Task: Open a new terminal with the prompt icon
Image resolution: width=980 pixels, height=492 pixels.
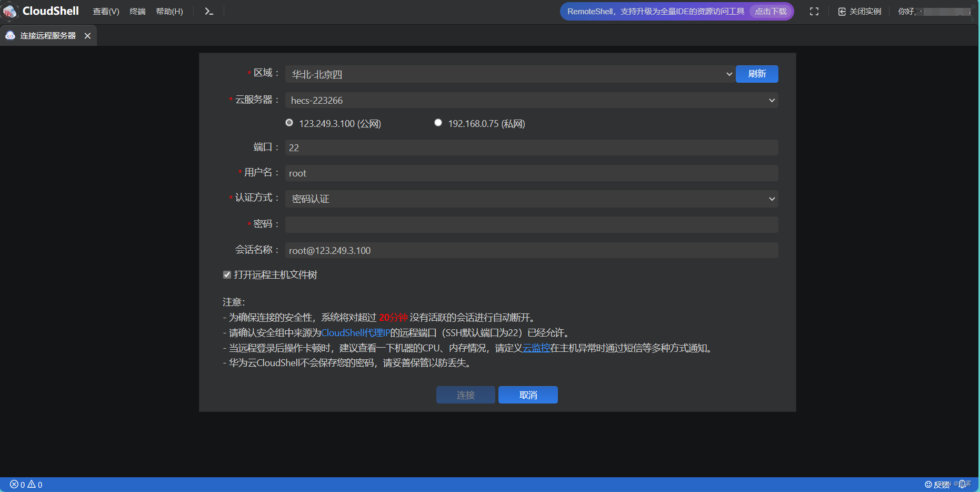Action: [x=209, y=11]
